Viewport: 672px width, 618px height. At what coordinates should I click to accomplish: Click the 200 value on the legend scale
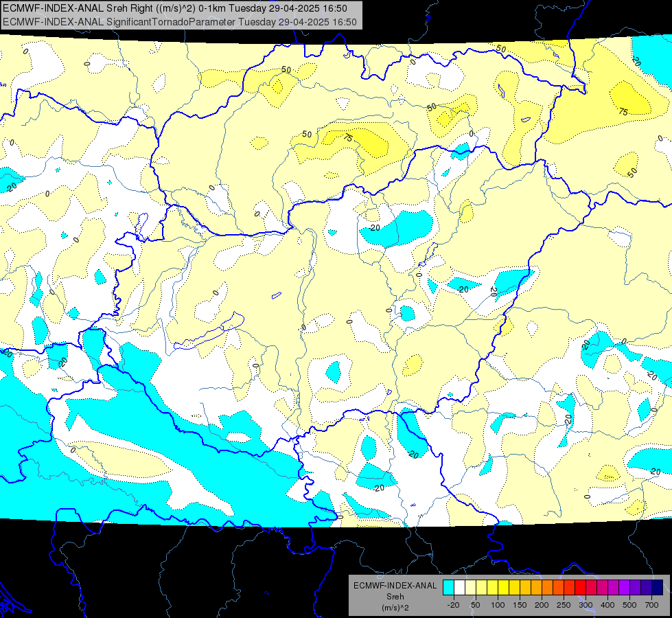click(542, 605)
